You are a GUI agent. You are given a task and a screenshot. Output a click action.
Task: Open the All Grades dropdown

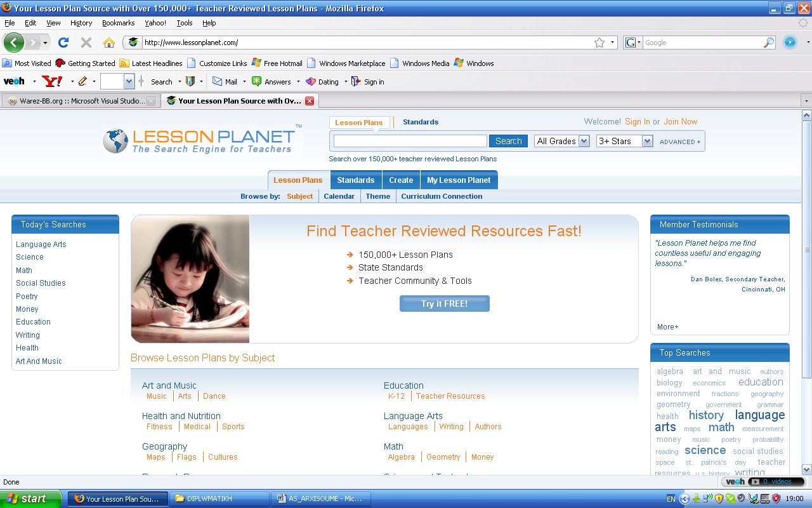(562, 141)
